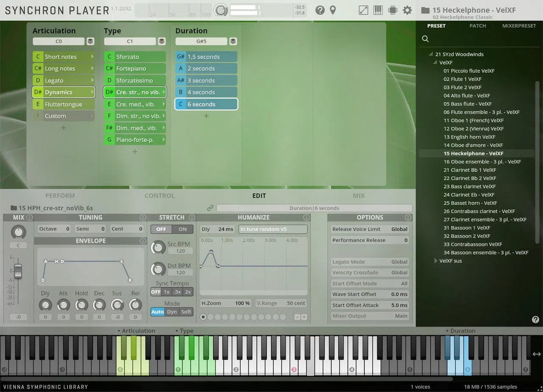543x392 pixels.
Task: Open settings with the gear icon
Action: click(x=407, y=10)
